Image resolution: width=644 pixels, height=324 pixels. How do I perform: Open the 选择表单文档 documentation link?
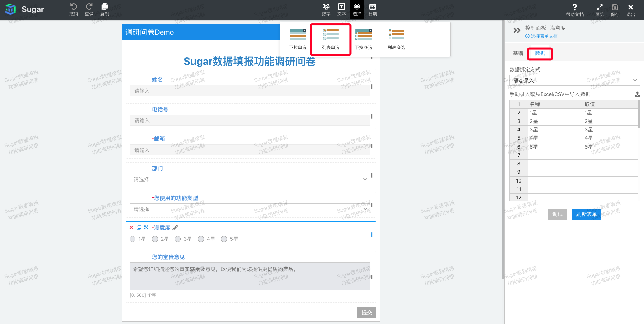542,36
